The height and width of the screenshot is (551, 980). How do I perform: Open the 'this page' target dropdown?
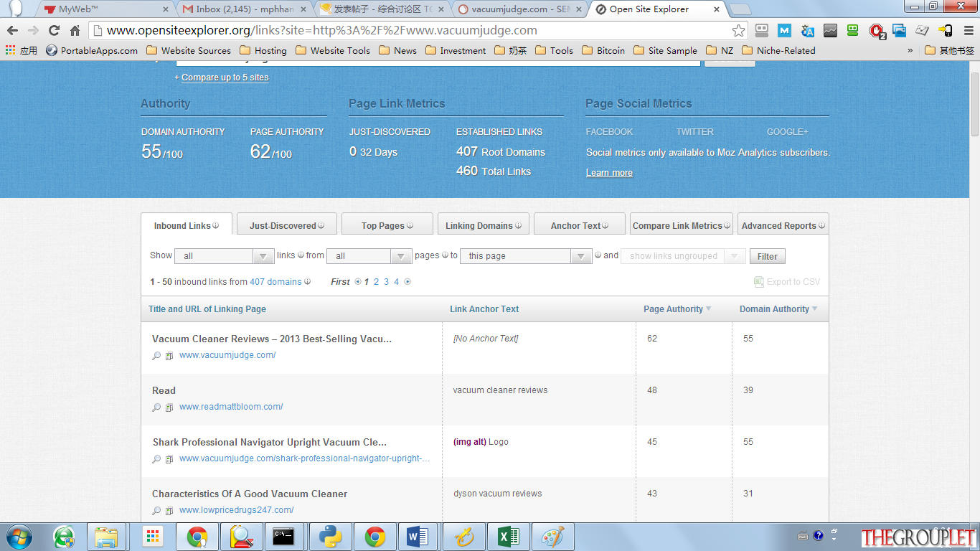[526, 256]
